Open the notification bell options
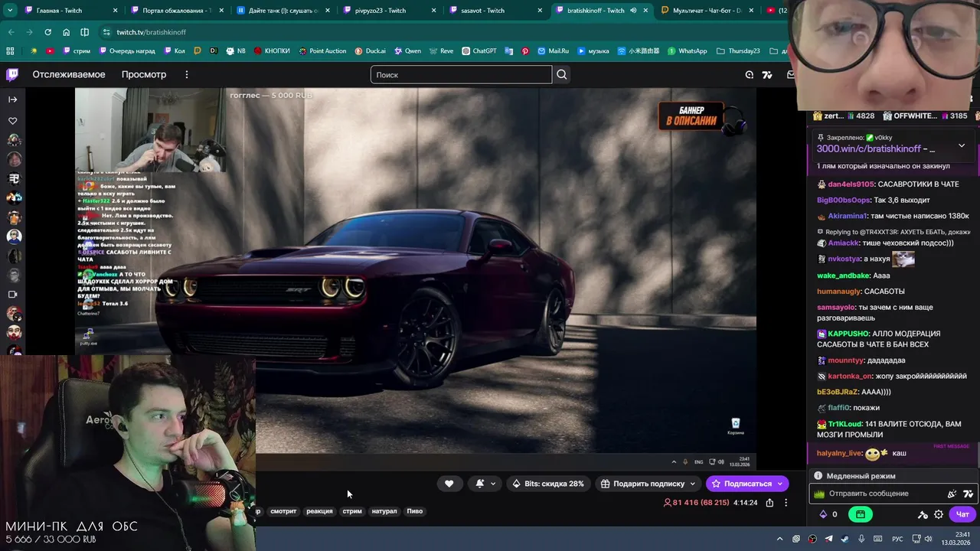 pyautogui.click(x=485, y=484)
